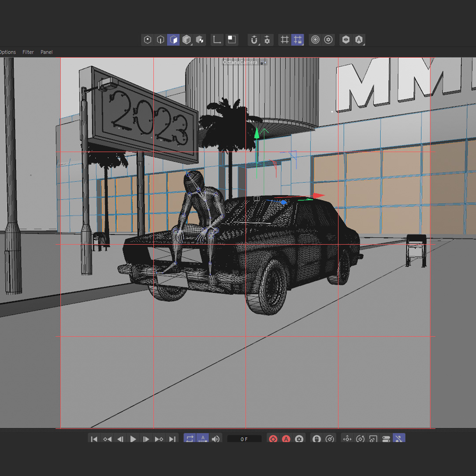Toggle red Autokeying A button

286,439
